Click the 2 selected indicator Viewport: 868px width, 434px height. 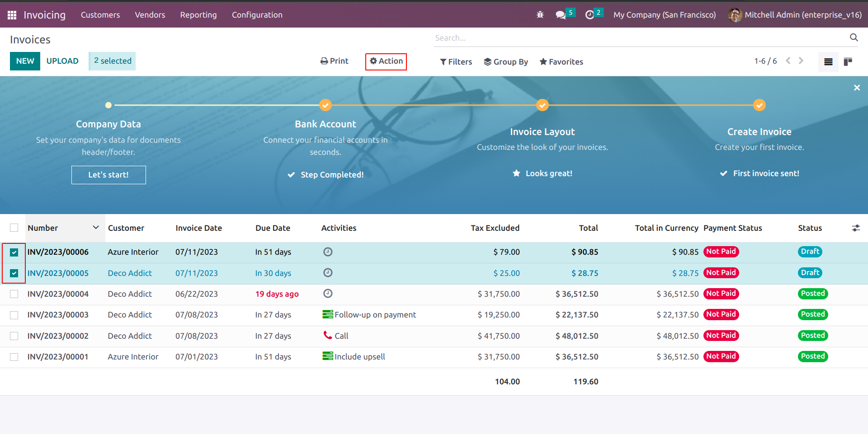[x=113, y=61]
